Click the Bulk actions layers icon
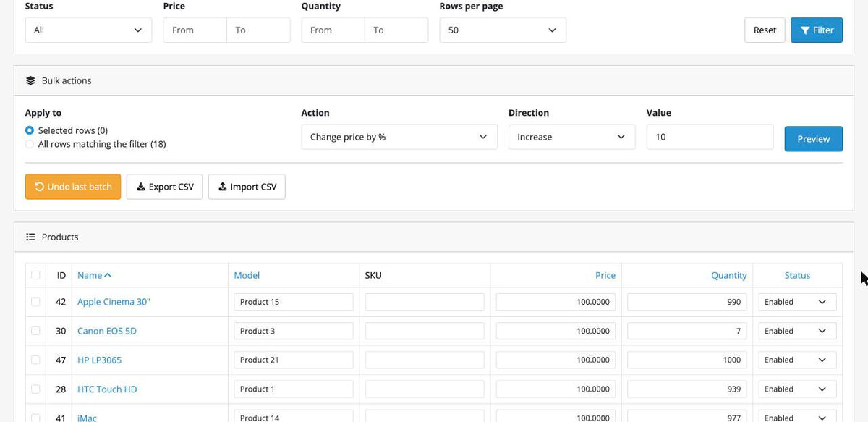 [x=30, y=80]
